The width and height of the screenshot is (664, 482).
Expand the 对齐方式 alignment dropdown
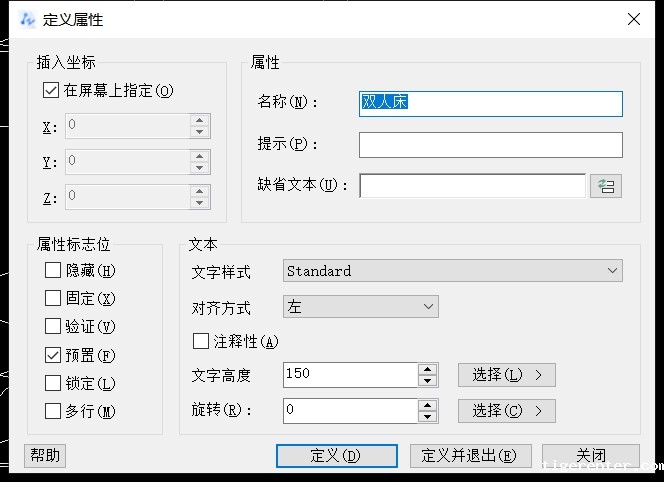pyautogui.click(x=360, y=307)
